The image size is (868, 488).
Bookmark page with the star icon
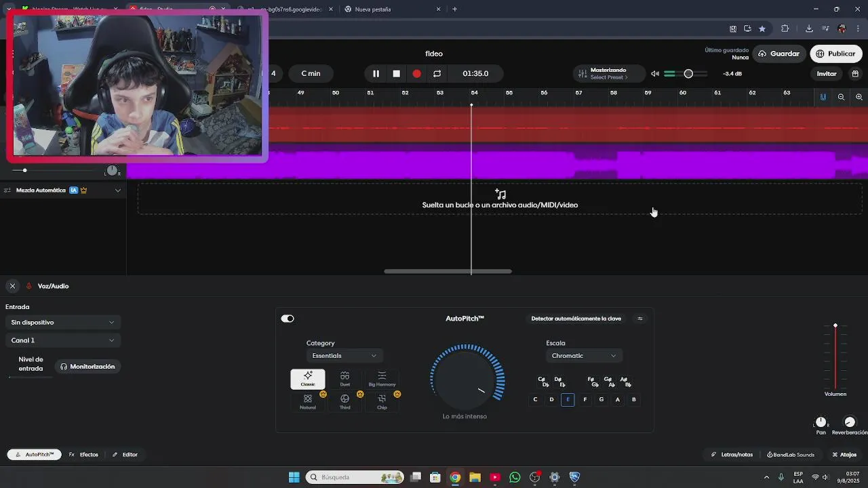click(x=762, y=28)
